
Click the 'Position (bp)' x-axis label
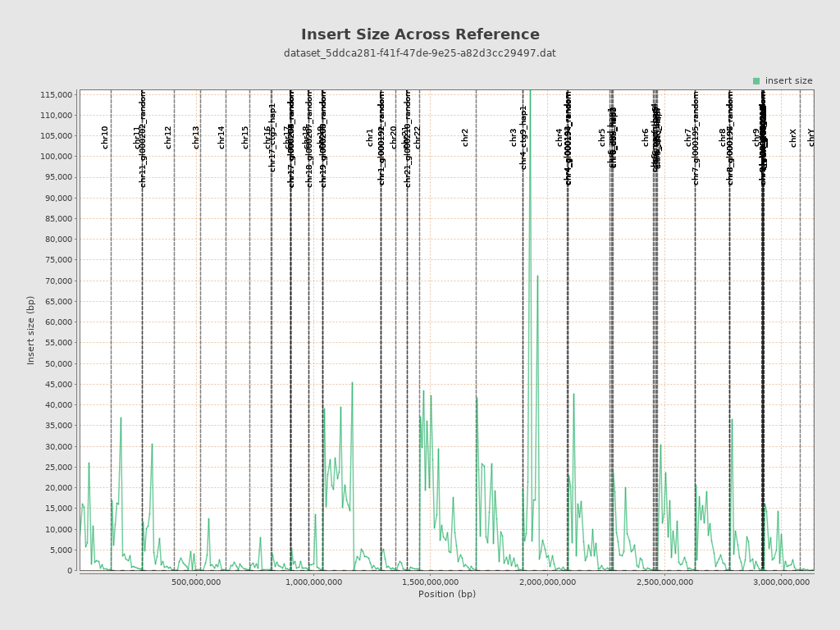tap(446, 594)
